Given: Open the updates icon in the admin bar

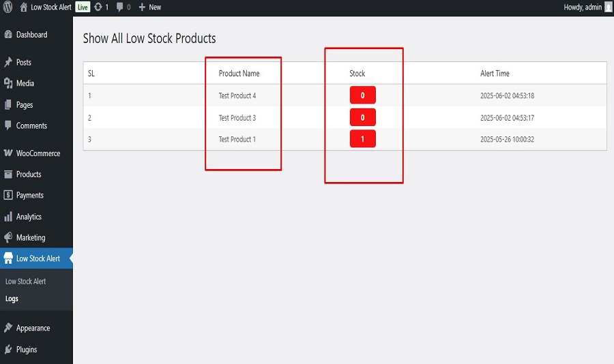Looking at the screenshot, I should point(102,7).
